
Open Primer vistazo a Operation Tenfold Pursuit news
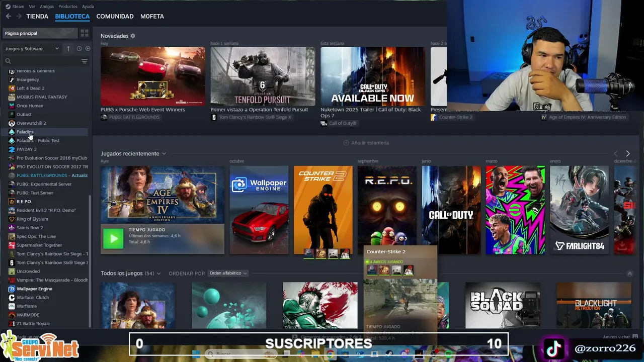point(263,76)
